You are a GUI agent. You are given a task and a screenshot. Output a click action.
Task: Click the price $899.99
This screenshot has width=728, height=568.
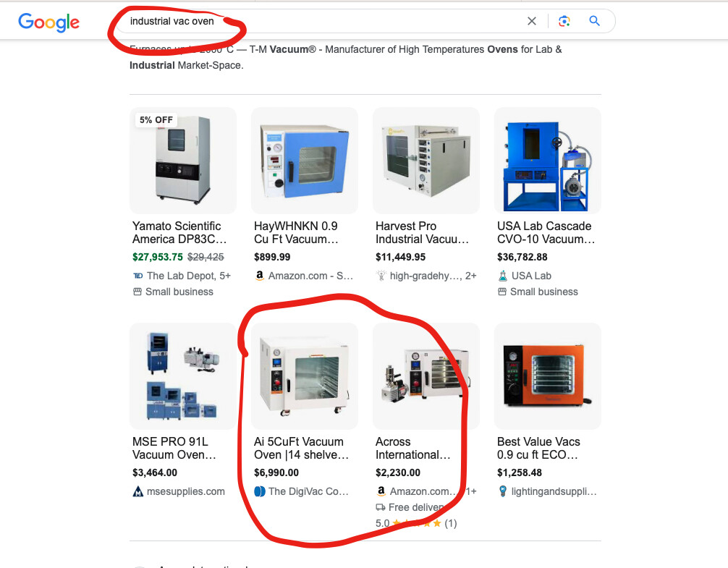click(272, 257)
